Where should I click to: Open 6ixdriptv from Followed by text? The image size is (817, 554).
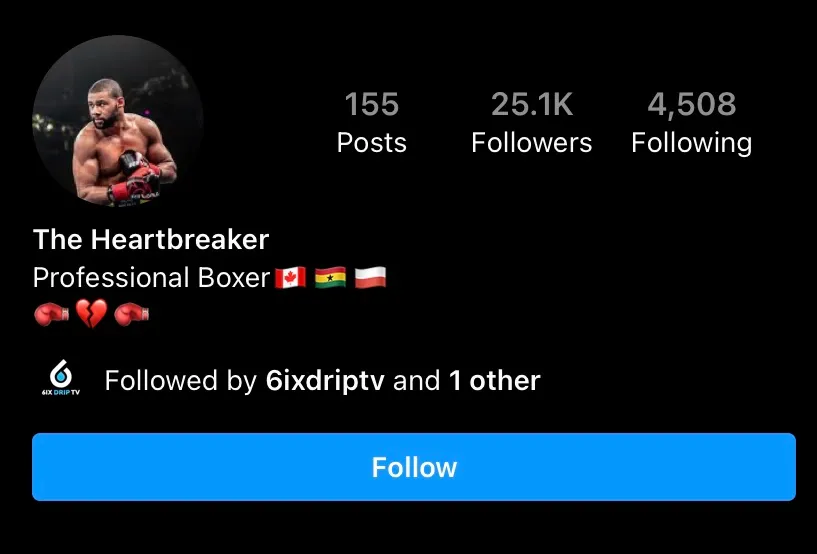pos(325,380)
